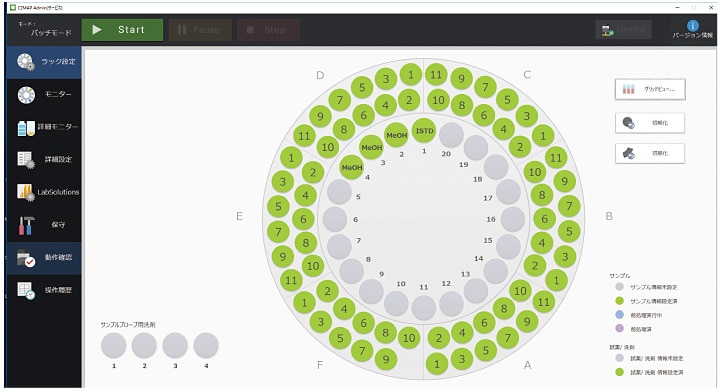Viewport: 720px width, 392px height.
Task: Click the Pause button
Action: pos(200,30)
